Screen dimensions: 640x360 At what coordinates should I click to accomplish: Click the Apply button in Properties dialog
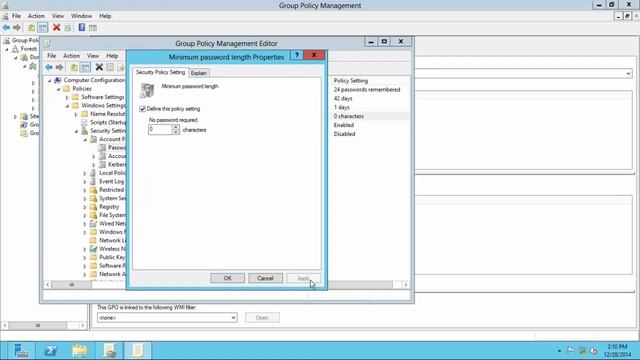(x=303, y=278)
